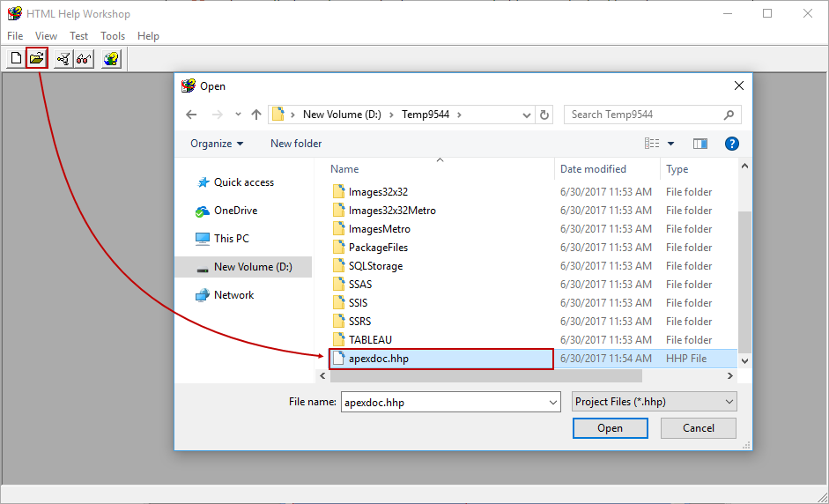Click the file list vertical scrollbar
This screenshot has height=504, width=829.
click(x=744, y=282)
